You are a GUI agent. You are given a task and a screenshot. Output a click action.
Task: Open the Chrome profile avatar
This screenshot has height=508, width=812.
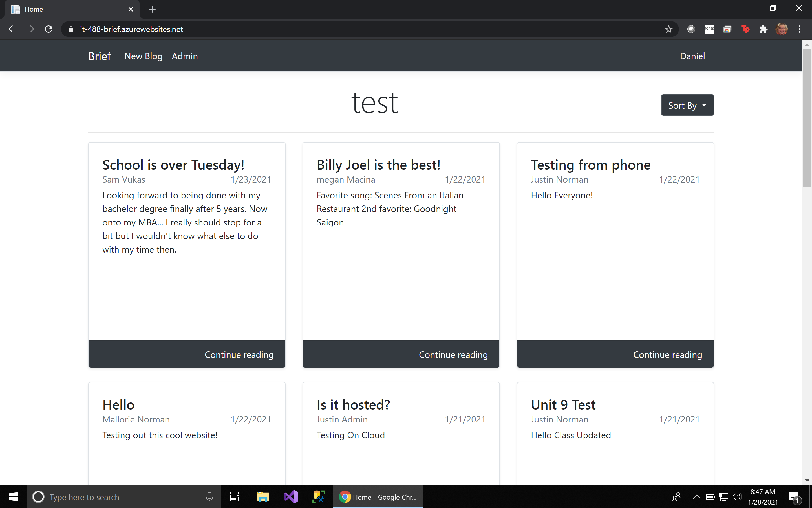782,29
